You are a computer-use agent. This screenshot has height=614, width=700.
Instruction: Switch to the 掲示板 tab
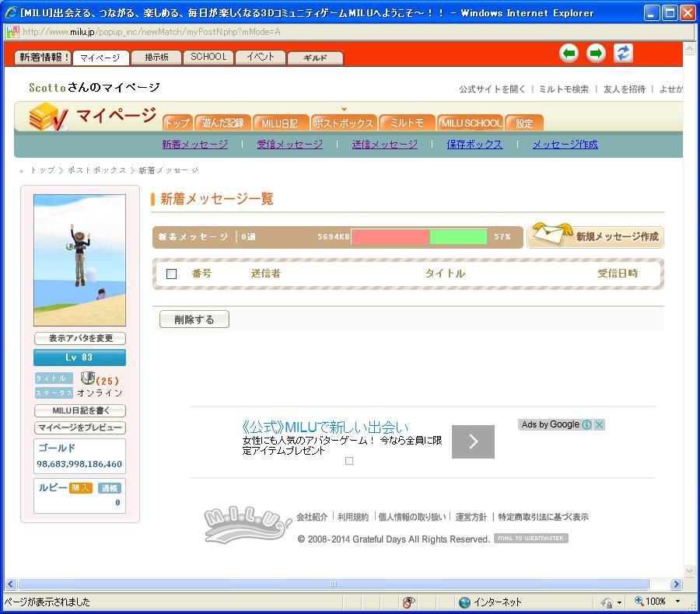(x=156, y=58)
